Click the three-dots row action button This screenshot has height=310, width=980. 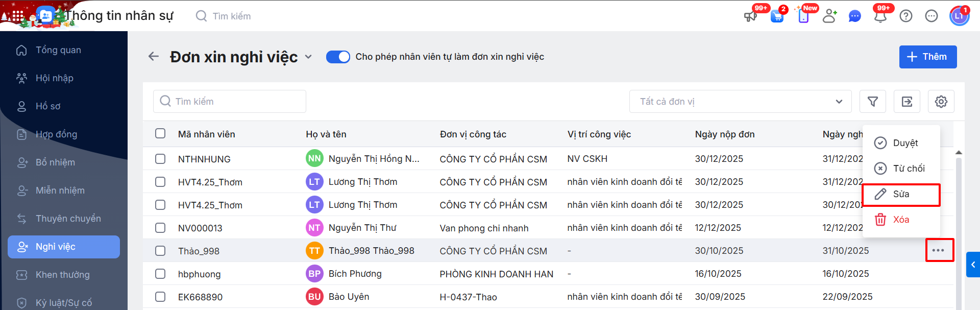[x=938, y=250]
